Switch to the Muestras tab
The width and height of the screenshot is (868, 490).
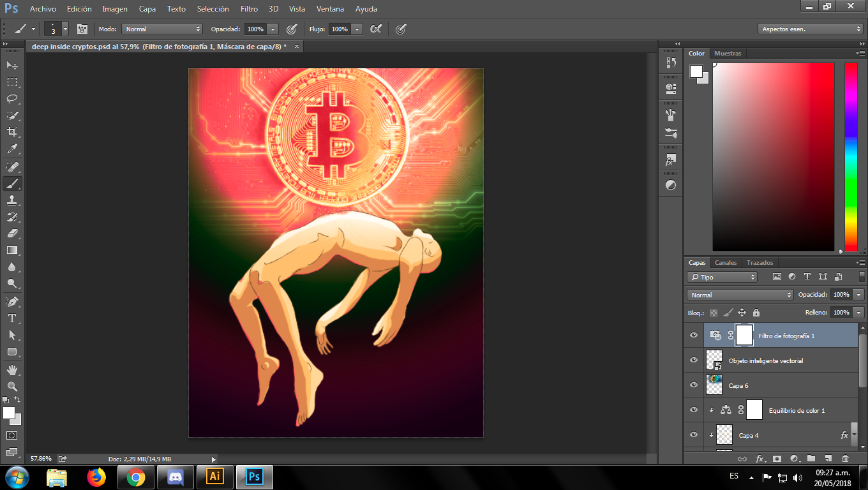[728, 54]
